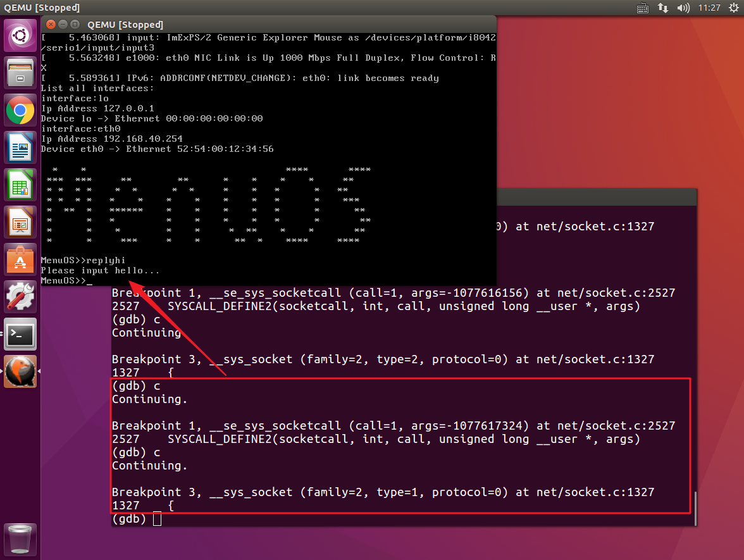The width and height of the screenshot is (744, 560).
Task: Open keyboard input indicator in top panel
Action: click(643, 8)
